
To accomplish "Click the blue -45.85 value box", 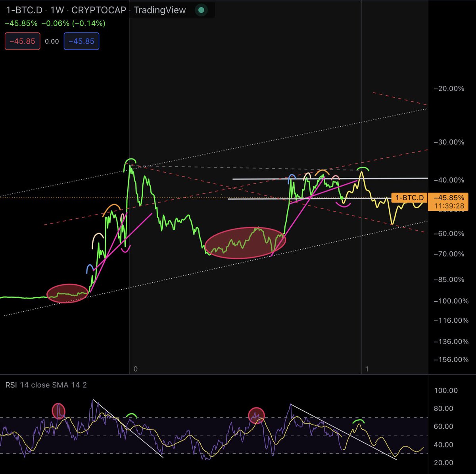I will [81, 41].
